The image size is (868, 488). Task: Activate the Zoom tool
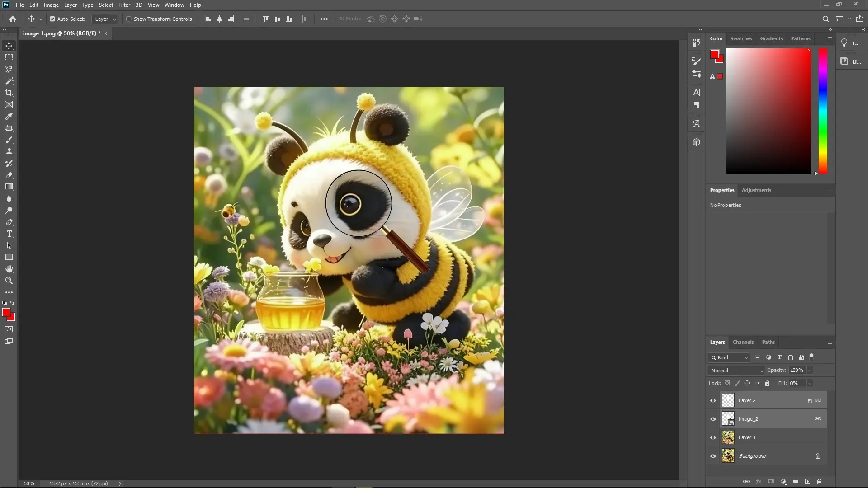9,281
